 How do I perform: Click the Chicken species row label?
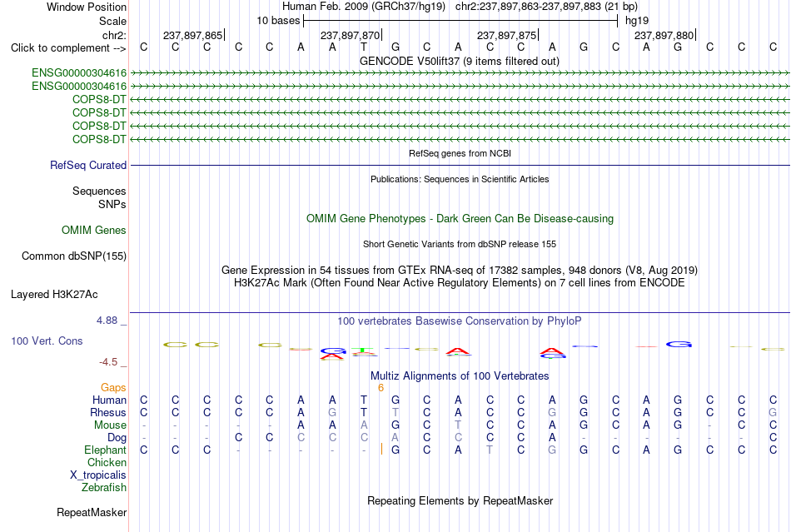pyautogui.click(x=107, y=463)
